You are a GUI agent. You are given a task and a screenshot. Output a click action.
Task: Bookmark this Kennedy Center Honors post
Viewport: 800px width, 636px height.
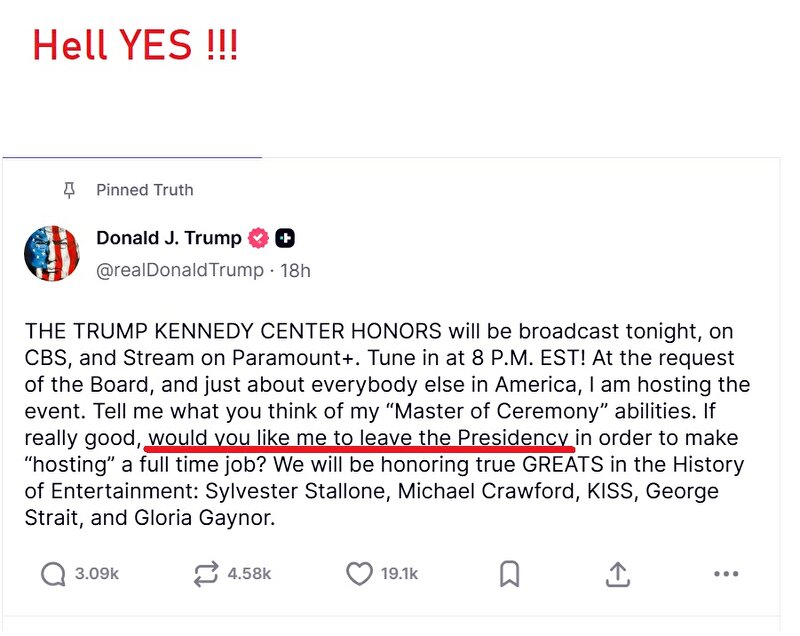click(509, 574)
